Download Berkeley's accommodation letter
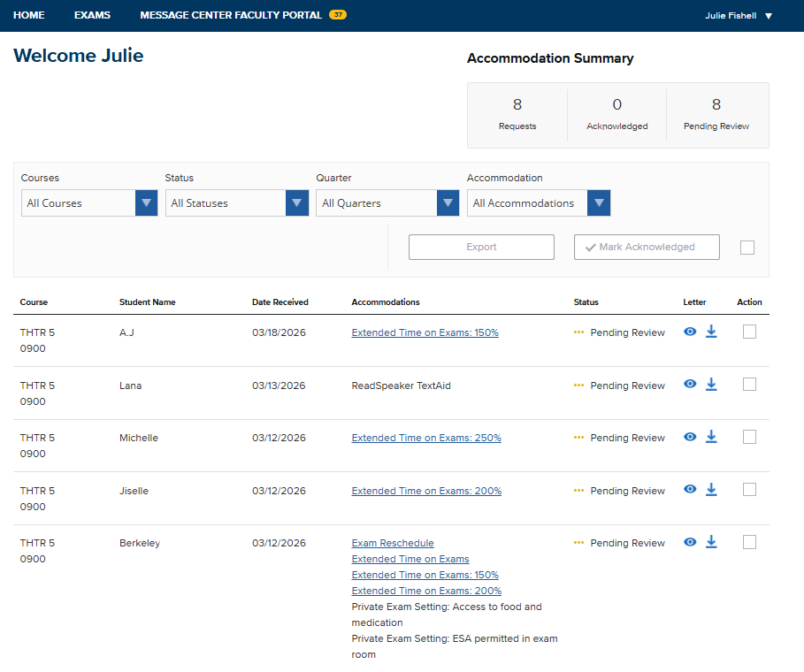Image resolution: width=804 pixels, height=672 pixels. tap(711, 541)
